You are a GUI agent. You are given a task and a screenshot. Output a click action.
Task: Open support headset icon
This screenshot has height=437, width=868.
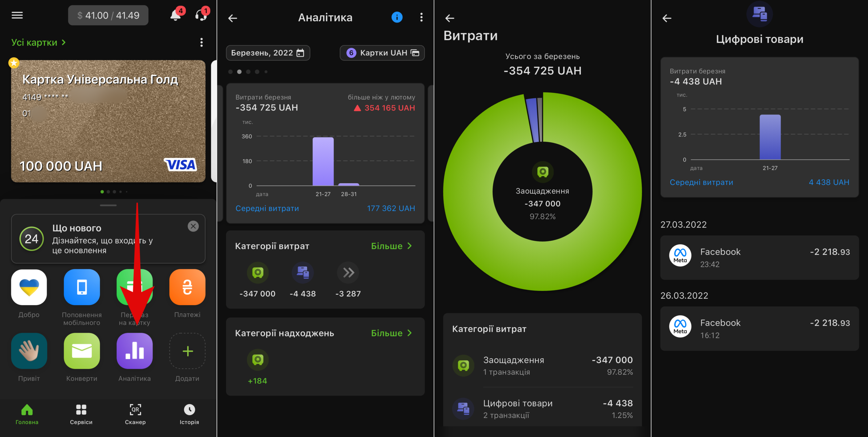pyautogui.click(x=201, y=16)
